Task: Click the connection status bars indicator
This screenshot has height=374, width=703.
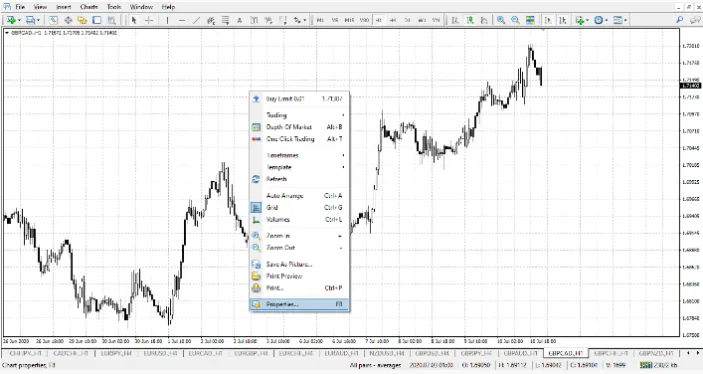Action: (x=646, y=365)
